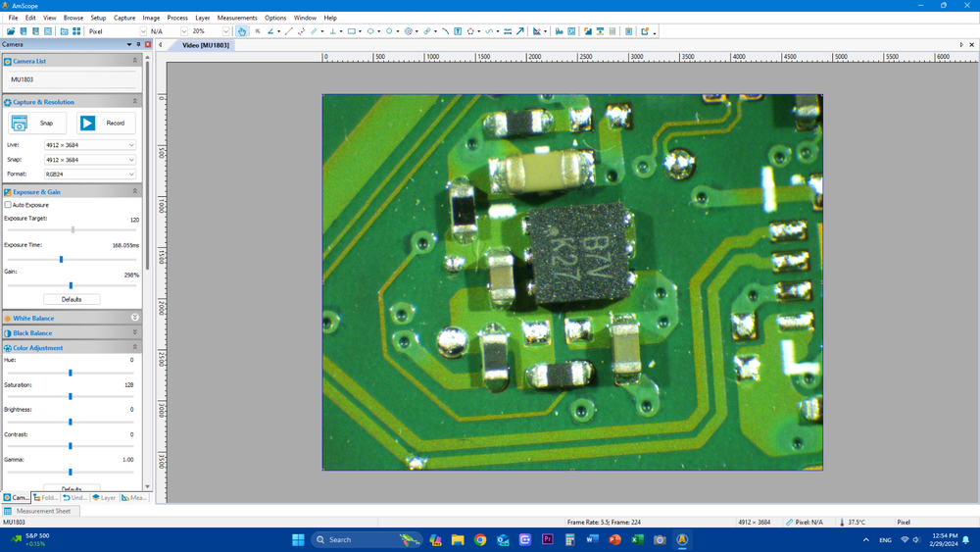Pin the Camera panel with pushpin
The height and width of the screenshot is (552, 980).
coord(138,44)
